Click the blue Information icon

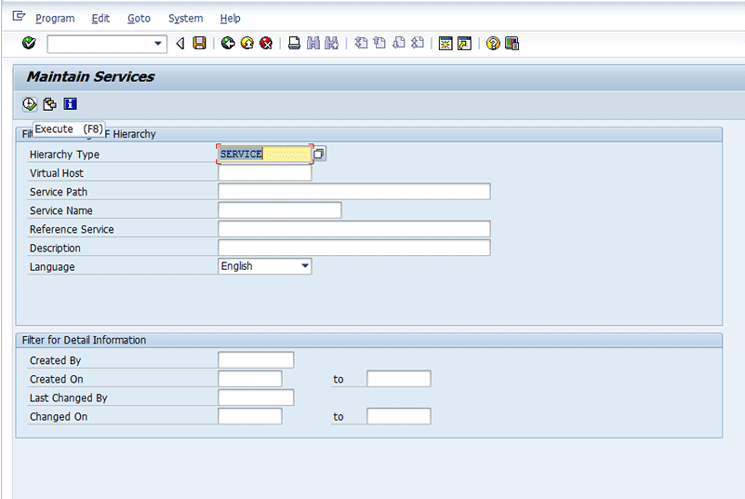coord(70,104)
